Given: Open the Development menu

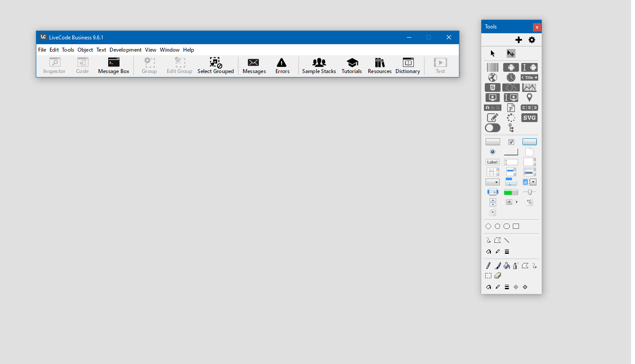Looking at the screenshot, I should pyautogui.click(x=125, y=50).
